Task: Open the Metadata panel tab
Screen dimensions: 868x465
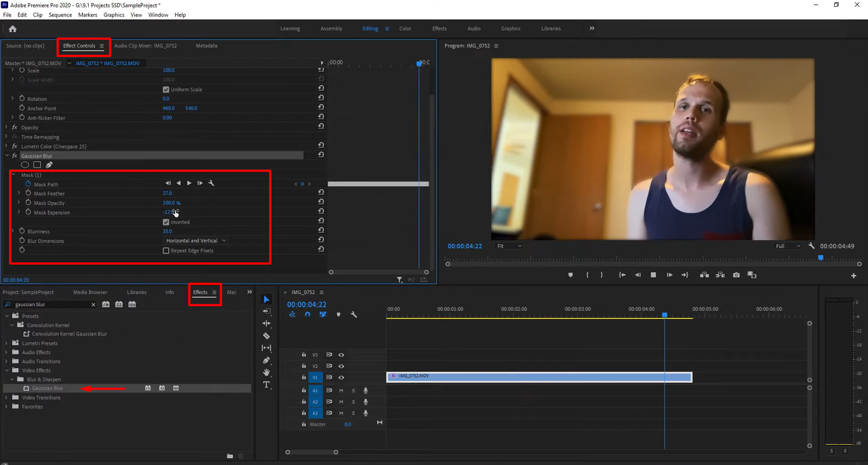Action: click(x=206, y=45)
